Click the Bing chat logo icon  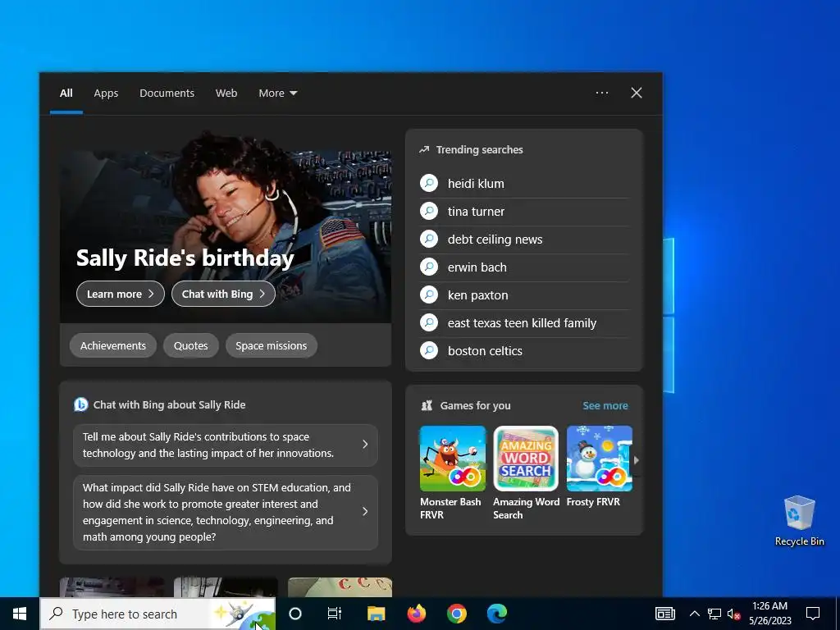point(81,404)
